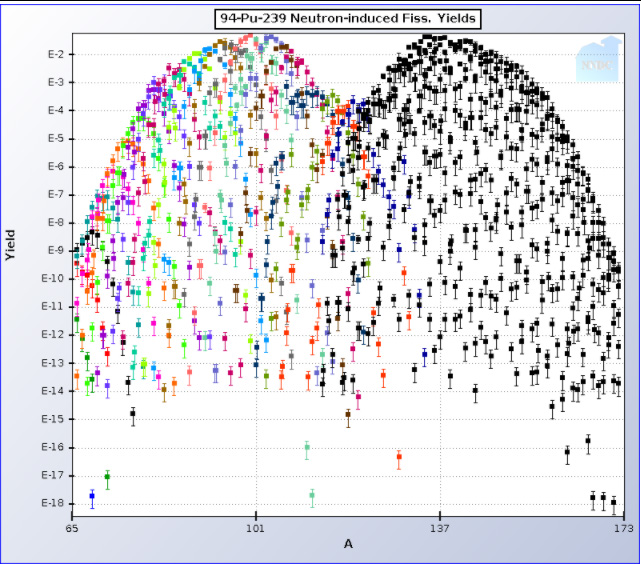Click the x-axis tick label '137'
This screenshot has height=564, width=641.
[x=440, y=528]
